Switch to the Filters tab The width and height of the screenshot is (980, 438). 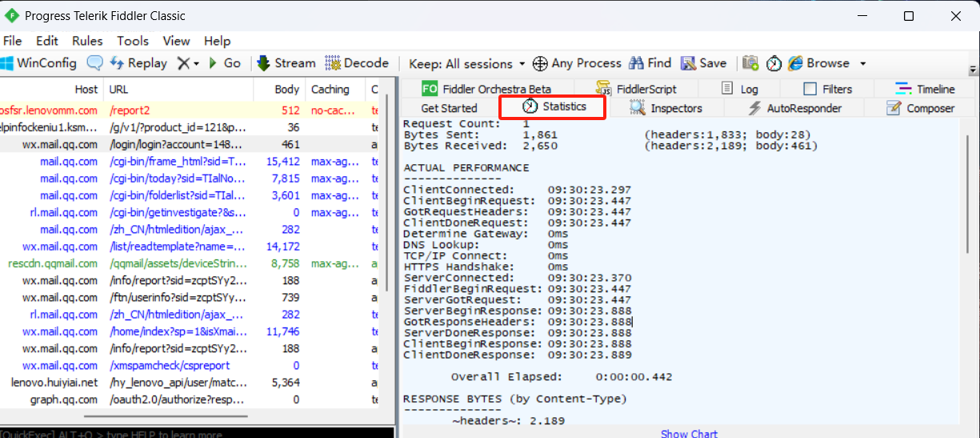pyautogui.click(x=828, y=89)
